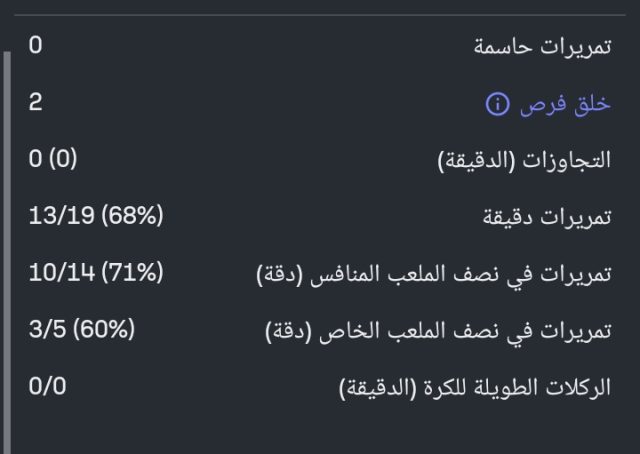Click the تمريرات حاسمة value 0

pyautogui.click(x=35, y=45)
